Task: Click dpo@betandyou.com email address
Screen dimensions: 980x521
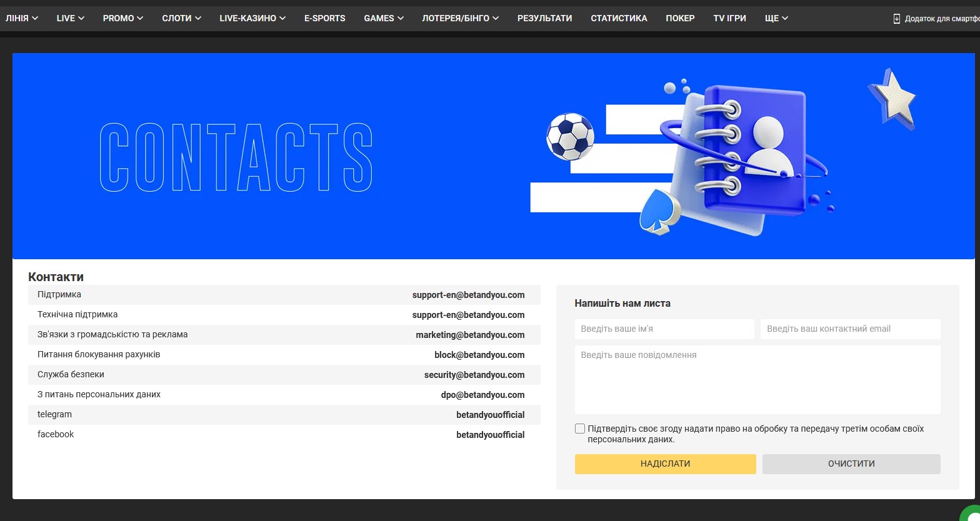Action: pyautogui.click(x=482, y=395)
